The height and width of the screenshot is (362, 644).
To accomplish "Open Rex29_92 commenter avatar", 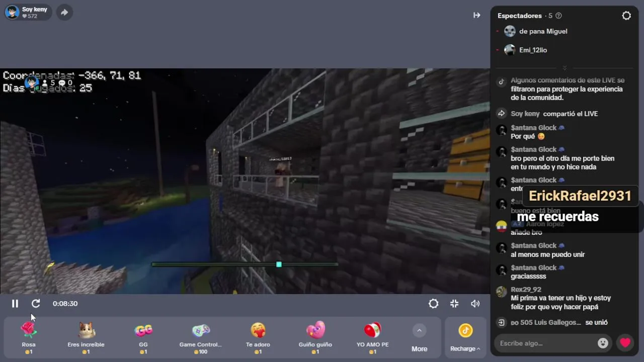I will point(502,292).
